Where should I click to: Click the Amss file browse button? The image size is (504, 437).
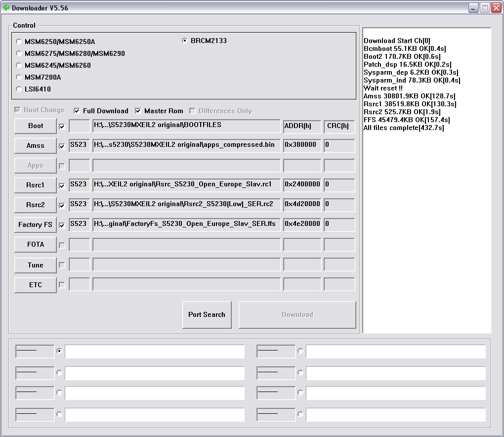pyautogui.click(x=35, y=146)
